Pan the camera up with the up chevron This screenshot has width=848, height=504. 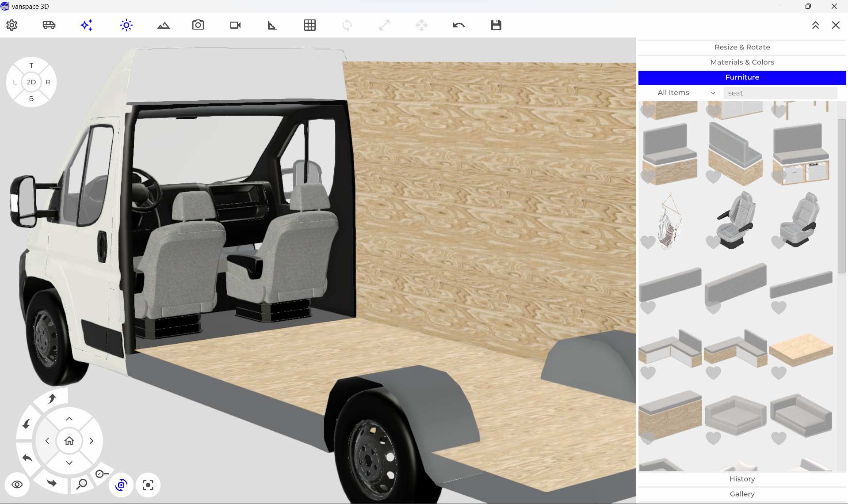pyautogui.click(x=69, y=419)
